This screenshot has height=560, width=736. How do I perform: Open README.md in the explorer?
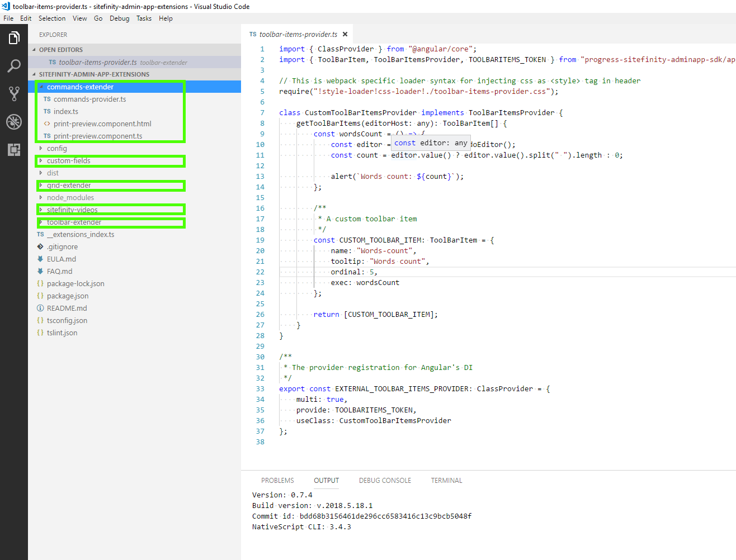pyautogui.click(x=67, y=309)
